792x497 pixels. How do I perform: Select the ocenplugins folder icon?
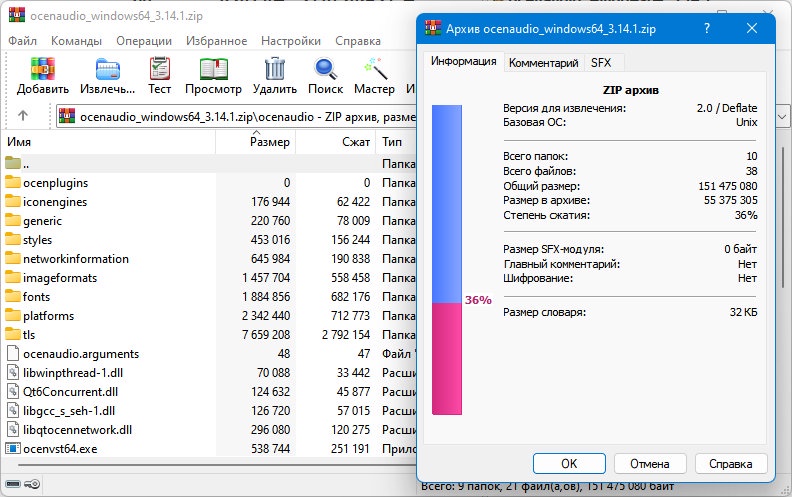tap(13, 182)
